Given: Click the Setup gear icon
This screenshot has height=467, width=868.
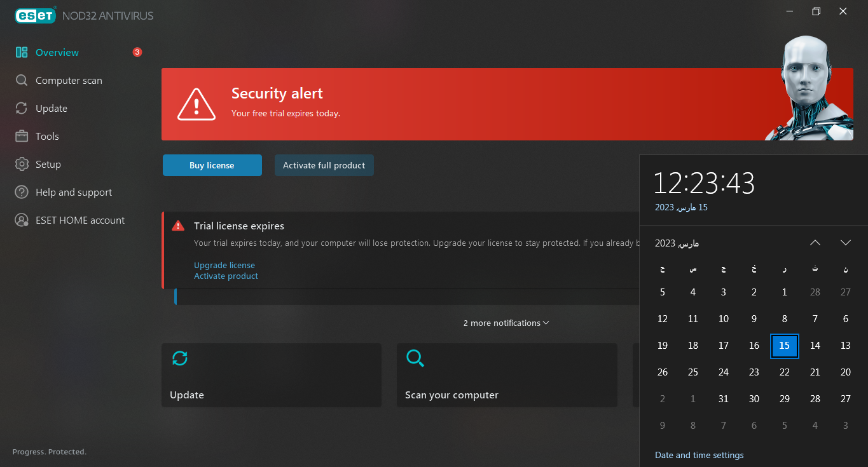Looking at the screenshot, I should 22,165.
